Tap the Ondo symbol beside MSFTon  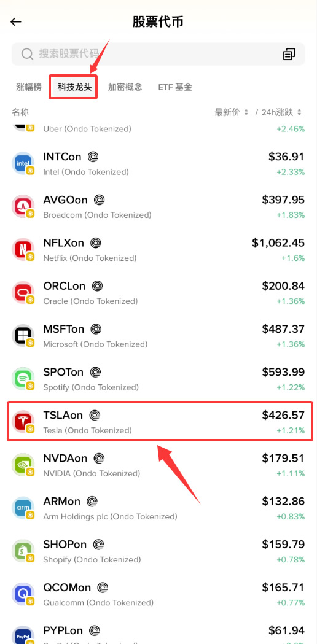(x=96, y=329)
